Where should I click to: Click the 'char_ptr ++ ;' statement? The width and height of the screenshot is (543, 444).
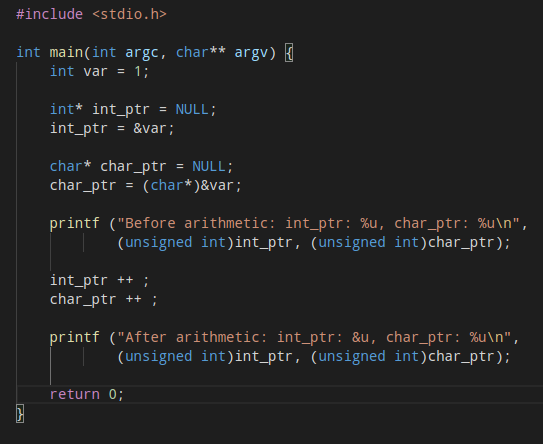pyautogui.click(x=104, y=300)
